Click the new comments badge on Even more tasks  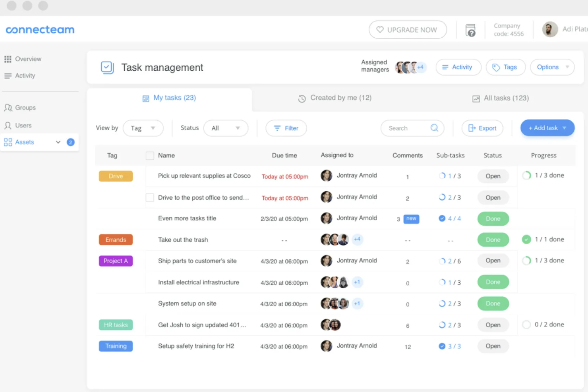(x=411, y=219)
